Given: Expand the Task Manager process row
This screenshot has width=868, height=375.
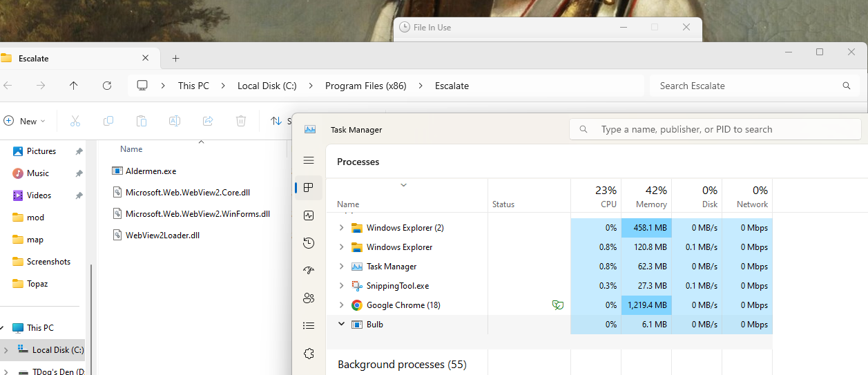Looking at the screenshot, I should pyautogui.click(x=341, y=266).
